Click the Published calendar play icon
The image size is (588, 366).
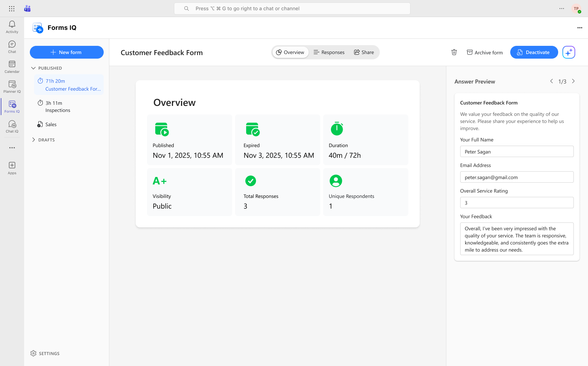(162, 129)
